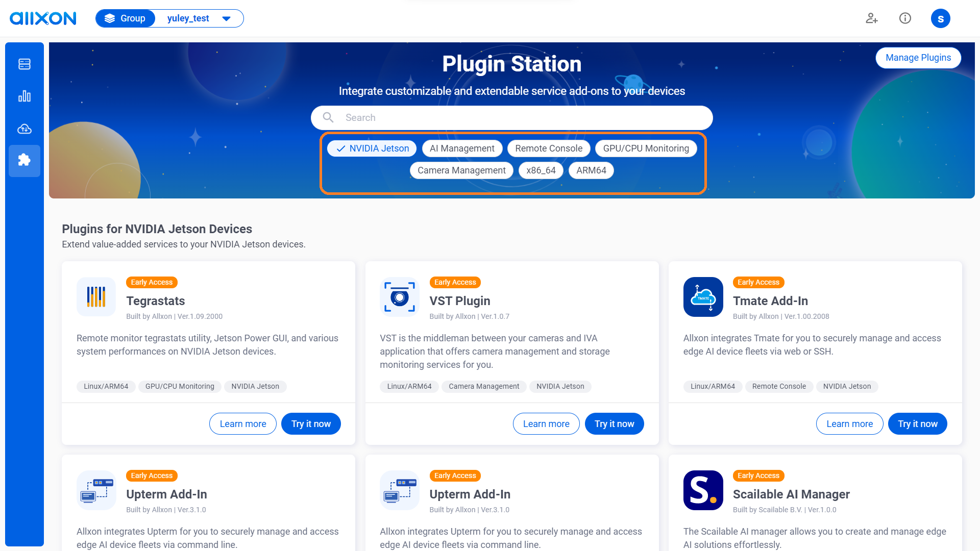This screenshot has width=980, height=551.
Task: Click Learn more for Tmate Add-In
Action: point(850,424)
